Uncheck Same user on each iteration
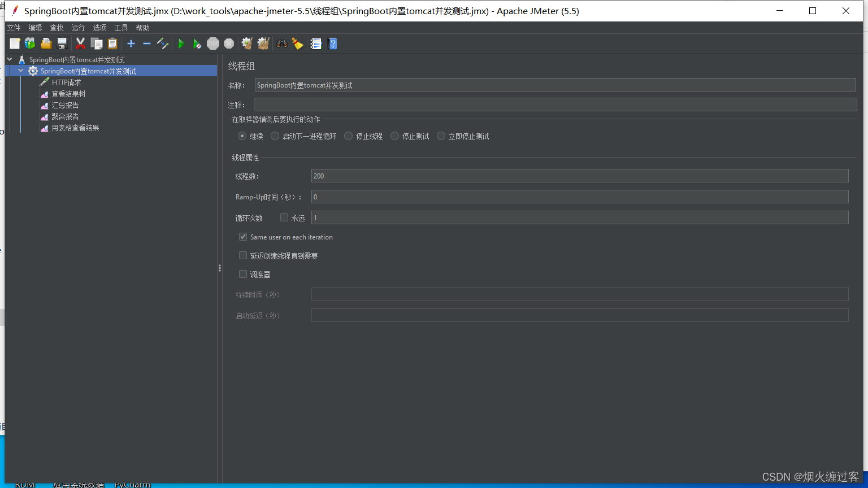Viewport: 868px width, 488px height. pos(243,237)
